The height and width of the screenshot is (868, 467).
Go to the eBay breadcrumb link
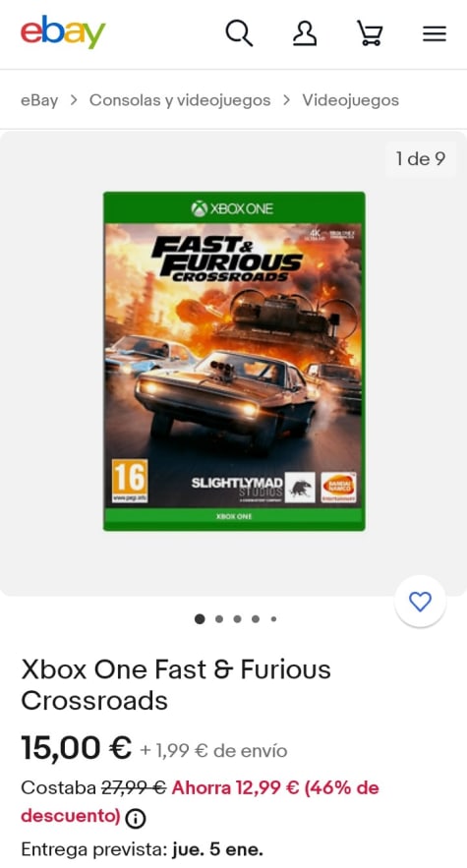[x=39, y=100]
